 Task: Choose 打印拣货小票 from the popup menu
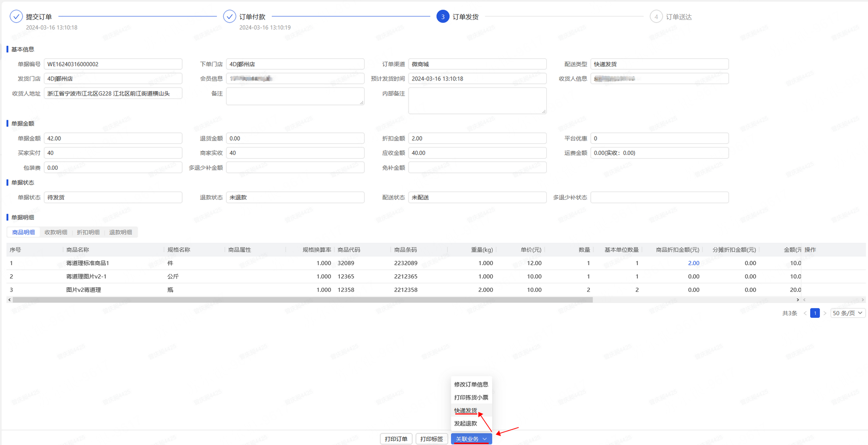pos(471,397)
